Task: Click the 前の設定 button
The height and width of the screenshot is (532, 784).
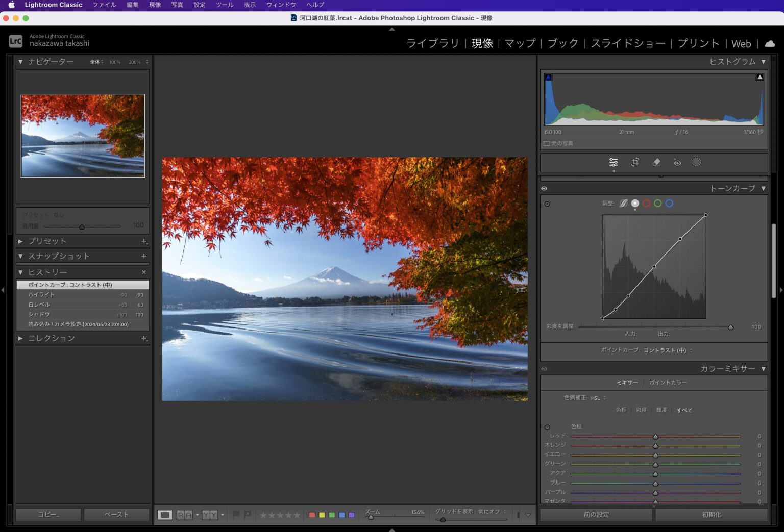Action: (x=596, y=515)
